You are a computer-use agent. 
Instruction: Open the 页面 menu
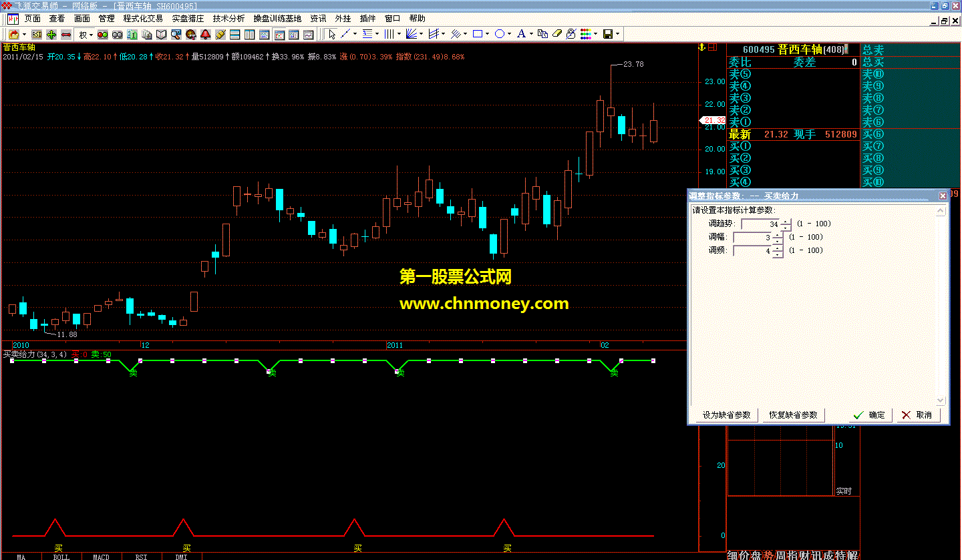(x=33, y=19)
